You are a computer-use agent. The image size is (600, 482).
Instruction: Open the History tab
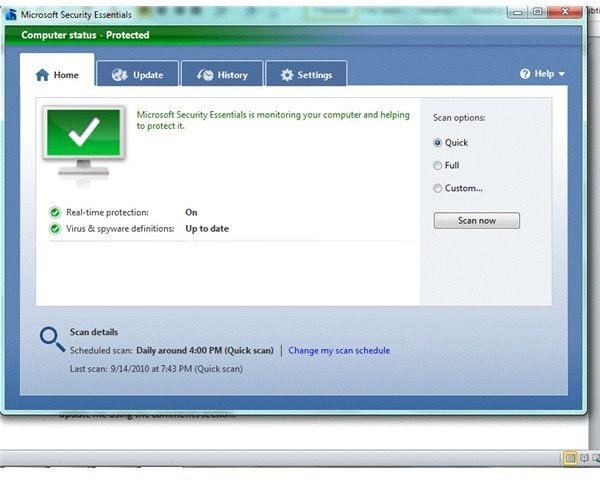222,74
